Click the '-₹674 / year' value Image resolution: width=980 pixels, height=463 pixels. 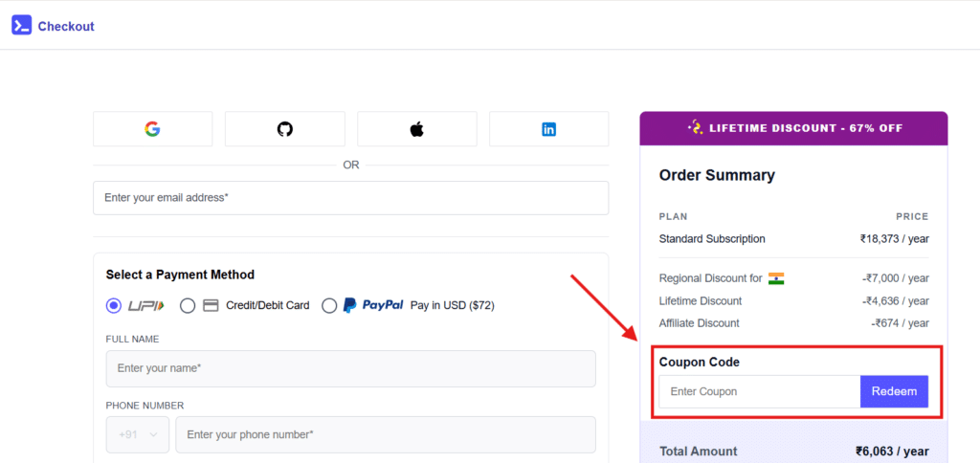click(900, 323)
